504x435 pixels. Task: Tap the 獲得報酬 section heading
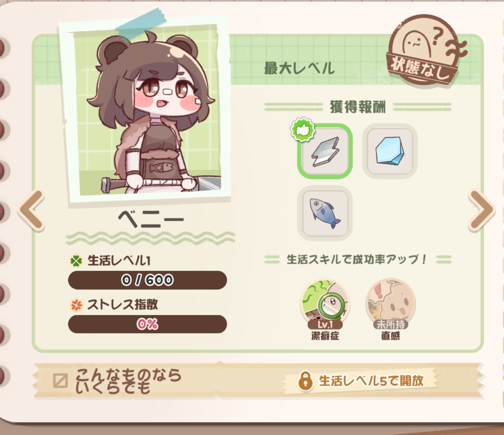[358, 107]
